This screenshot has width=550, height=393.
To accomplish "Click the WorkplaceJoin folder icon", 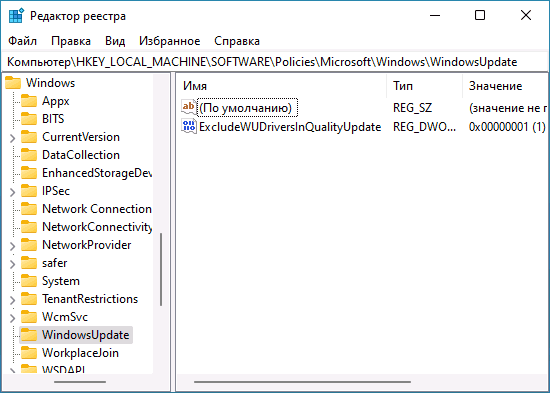I will pos(29,353).
